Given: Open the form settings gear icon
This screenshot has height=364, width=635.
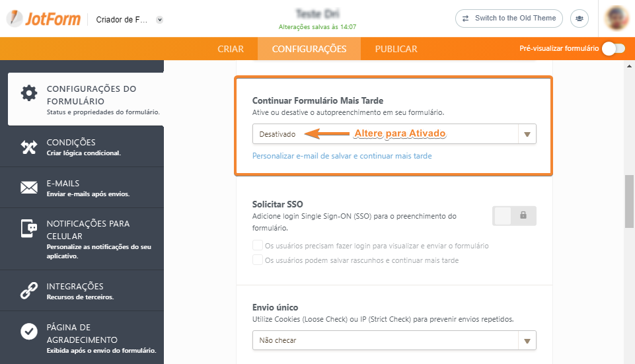Looking at the screenshot, I should pos(29,92).
